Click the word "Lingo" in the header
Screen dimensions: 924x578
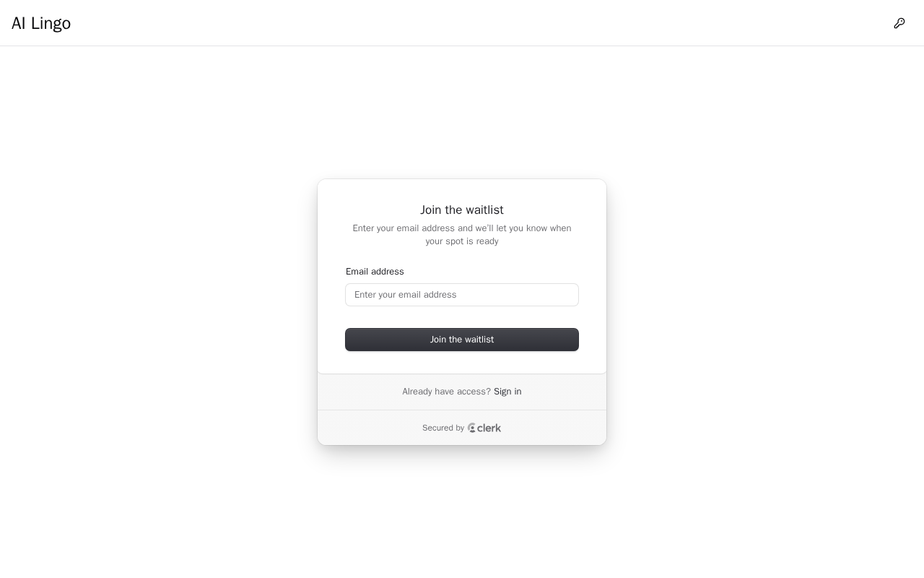51,23
